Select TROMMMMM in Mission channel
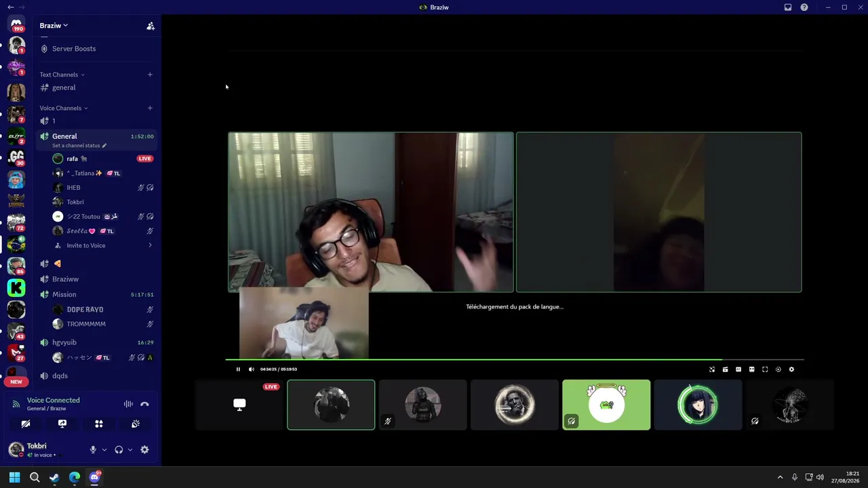This screenshot has height=488, width=868. 103,324
